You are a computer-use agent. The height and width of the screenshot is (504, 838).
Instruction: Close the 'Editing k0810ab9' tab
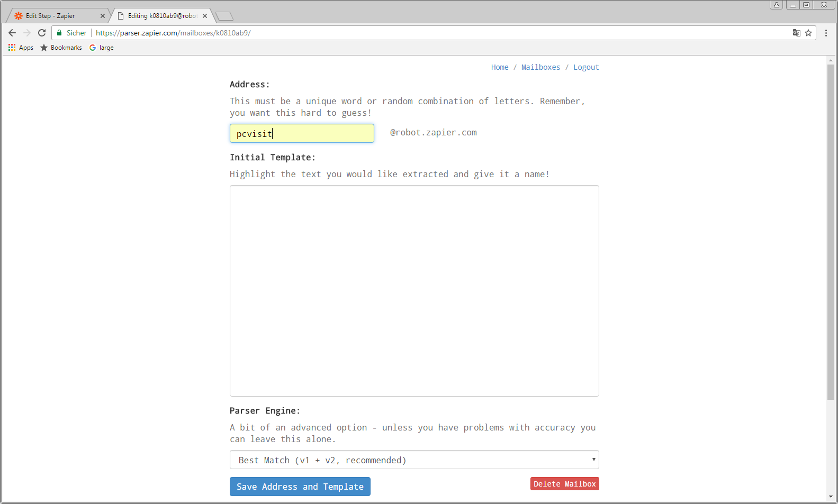click(x=205, y=16)
